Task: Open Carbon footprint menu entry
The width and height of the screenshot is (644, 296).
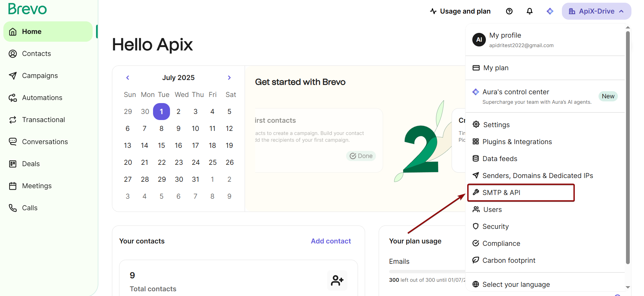Action: (545, 260)
